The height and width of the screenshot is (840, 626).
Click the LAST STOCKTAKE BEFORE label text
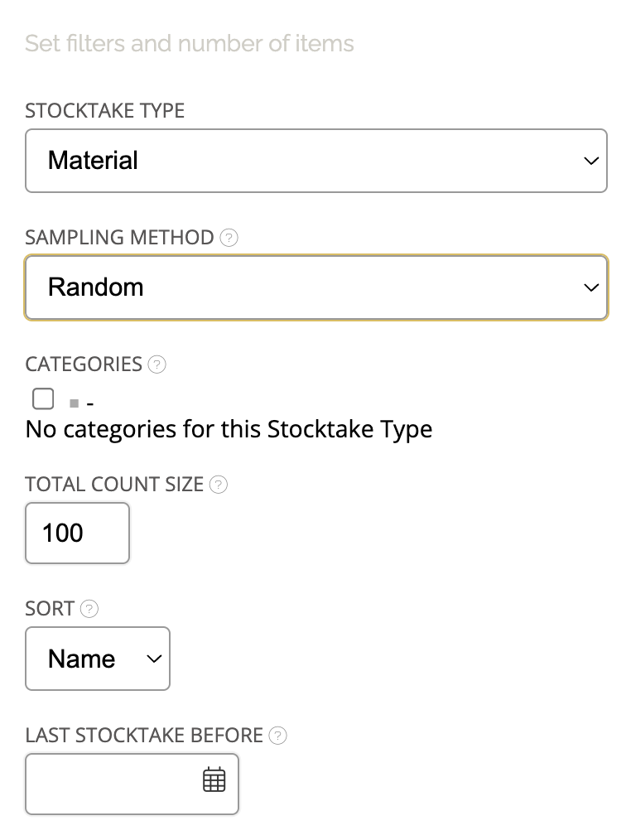pyautogui.click(x=144, y=736)
